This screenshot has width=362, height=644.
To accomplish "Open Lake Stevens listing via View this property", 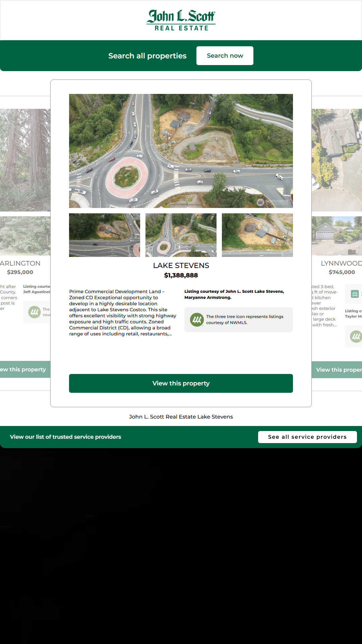I will [x=181, y=383].
